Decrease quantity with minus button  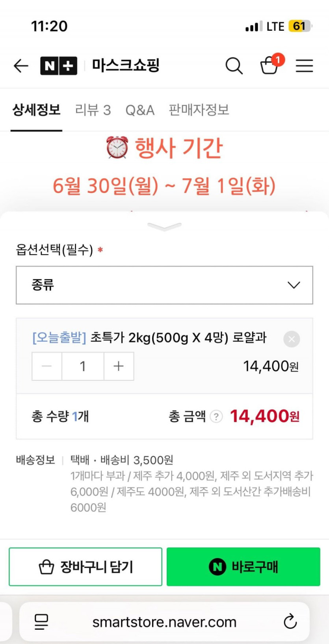coord(47,366)
